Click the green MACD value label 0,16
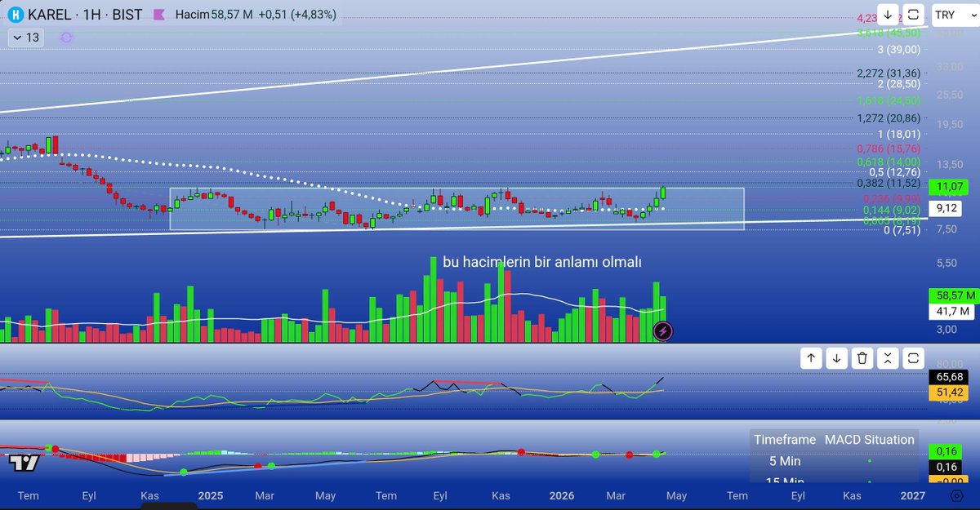This screenshot has height=510, width=980. coord(945,451)
